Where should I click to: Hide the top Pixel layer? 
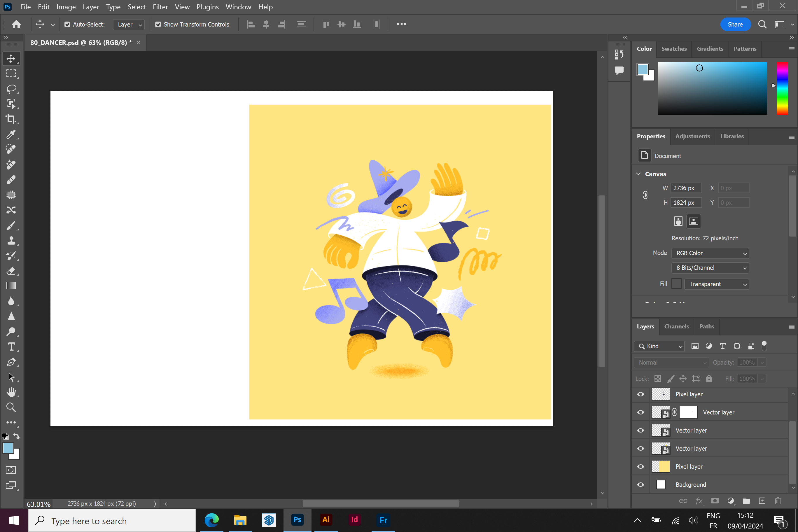[640, 394]
